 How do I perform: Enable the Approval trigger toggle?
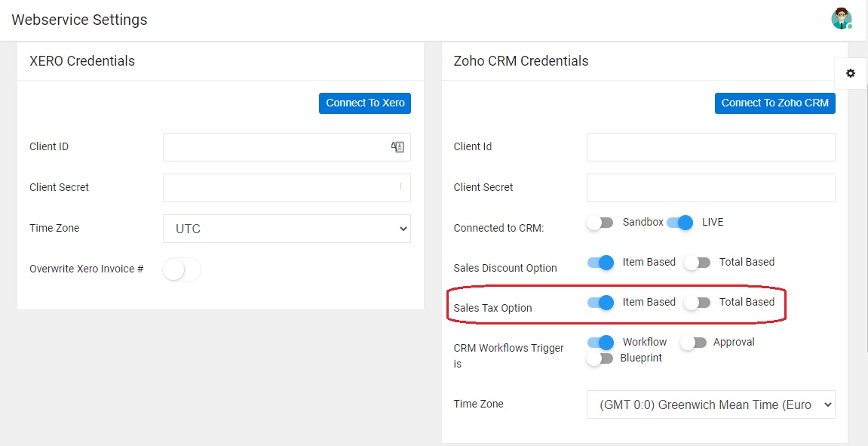pos(693,343)
